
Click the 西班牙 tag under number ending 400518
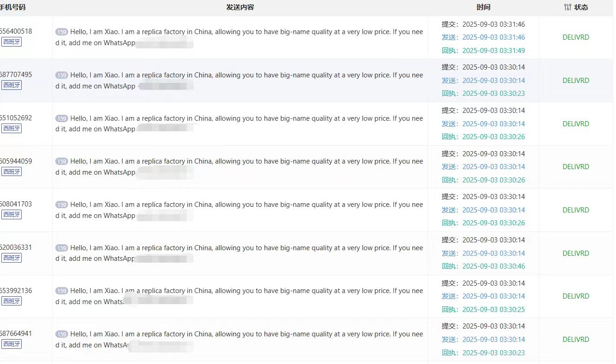pos(12,42)
